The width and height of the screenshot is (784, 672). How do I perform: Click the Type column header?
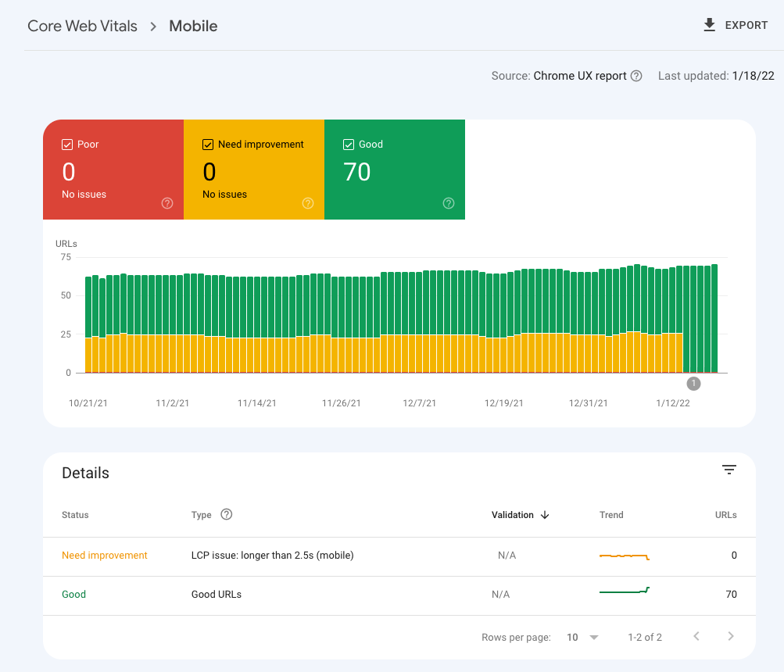point(202,515)
